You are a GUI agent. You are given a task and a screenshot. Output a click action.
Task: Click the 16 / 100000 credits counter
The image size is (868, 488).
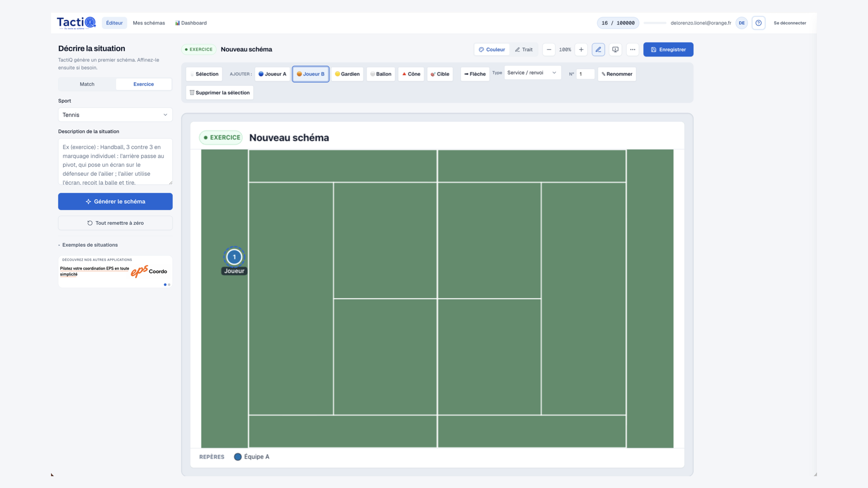(618, 23)
